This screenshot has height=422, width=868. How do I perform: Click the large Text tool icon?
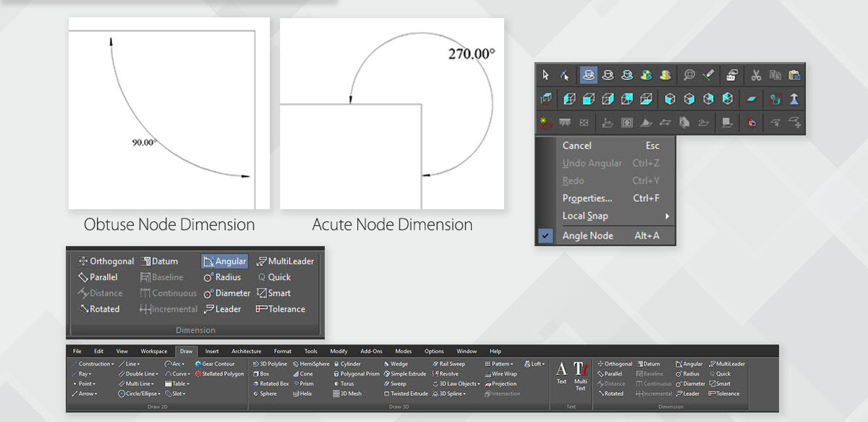[x=561, y=373]
